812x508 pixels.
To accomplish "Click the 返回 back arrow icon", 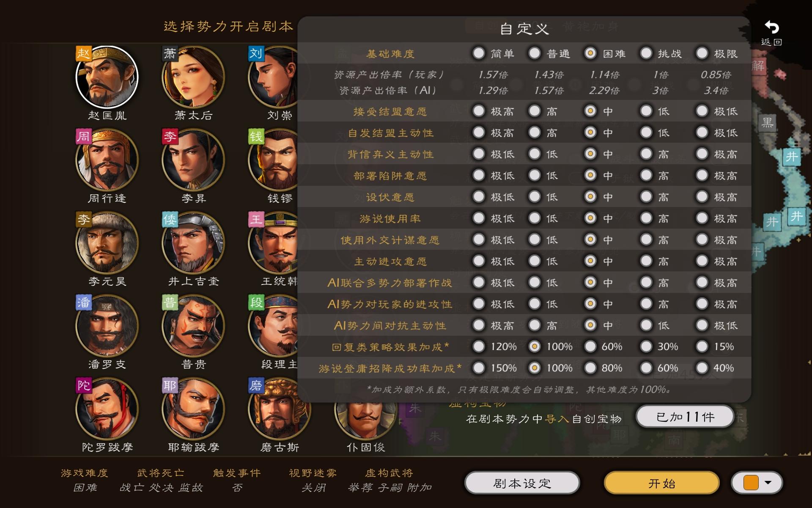I will coord(772,28).
